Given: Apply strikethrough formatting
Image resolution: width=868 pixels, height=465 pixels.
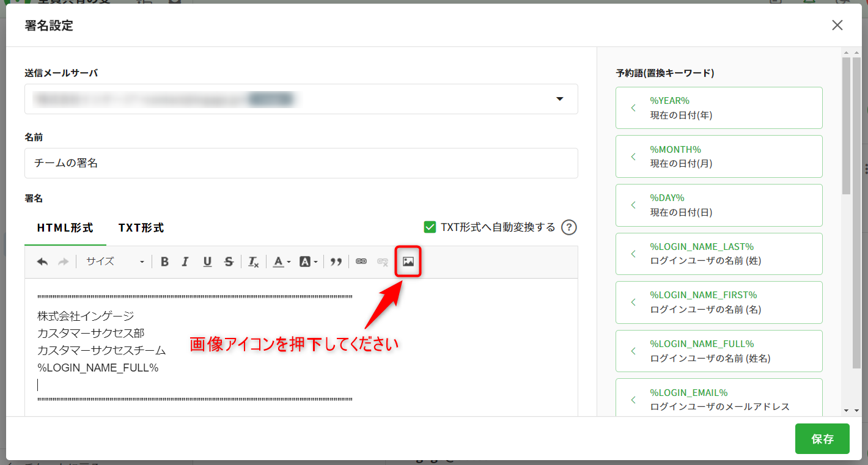Looking at the screenshot, I should pyautogui.click(x=229, y=262).
